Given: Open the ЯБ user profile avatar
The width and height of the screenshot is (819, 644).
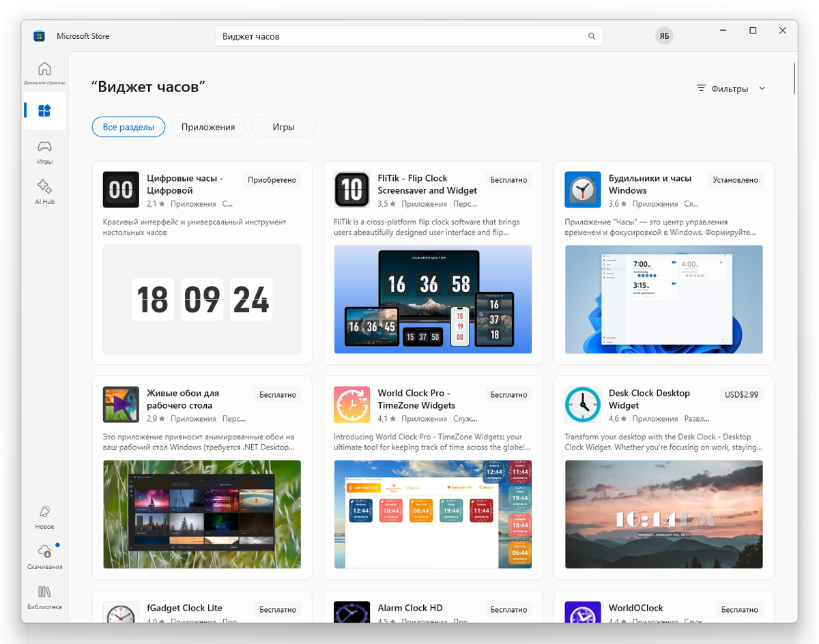Looking at the screenshot, I should coord(663,36).
